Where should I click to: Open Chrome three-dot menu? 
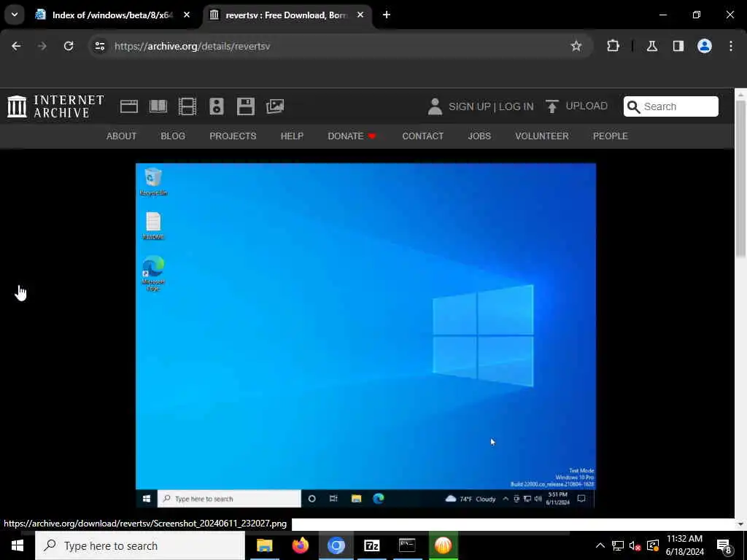(731, 46)
